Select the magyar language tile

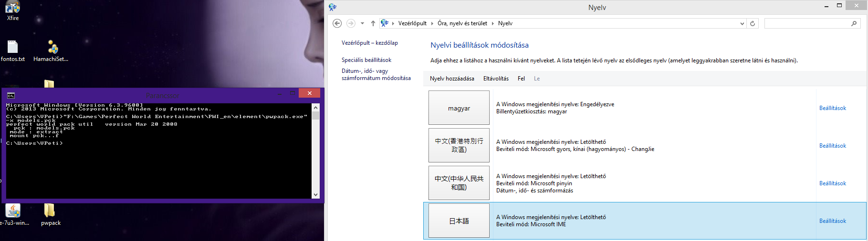click(x=459, y=108)
